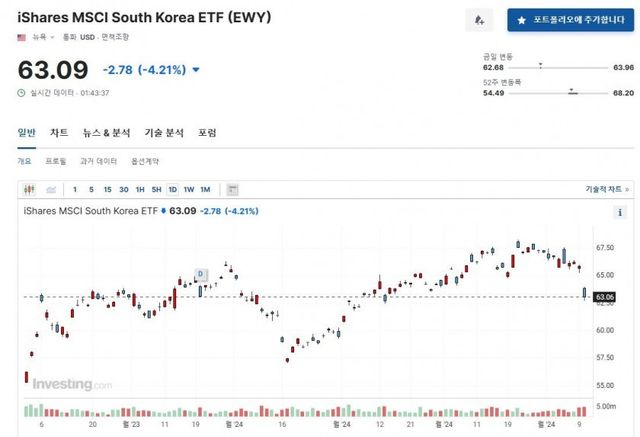Click the clock icon beside real-time data
Screen dimensions: 640x437
[21, 92]
